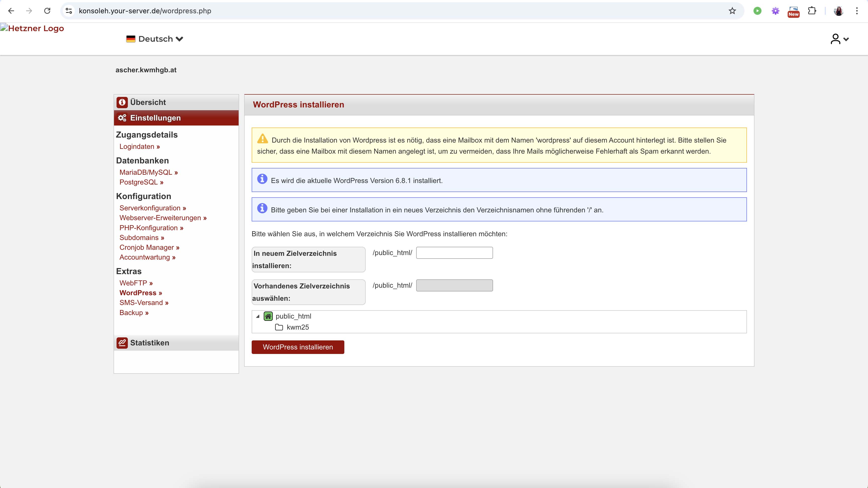Screen dimensions: 868x488
Task: Click the kwm25 folder icon
Action: coord(279,327)
